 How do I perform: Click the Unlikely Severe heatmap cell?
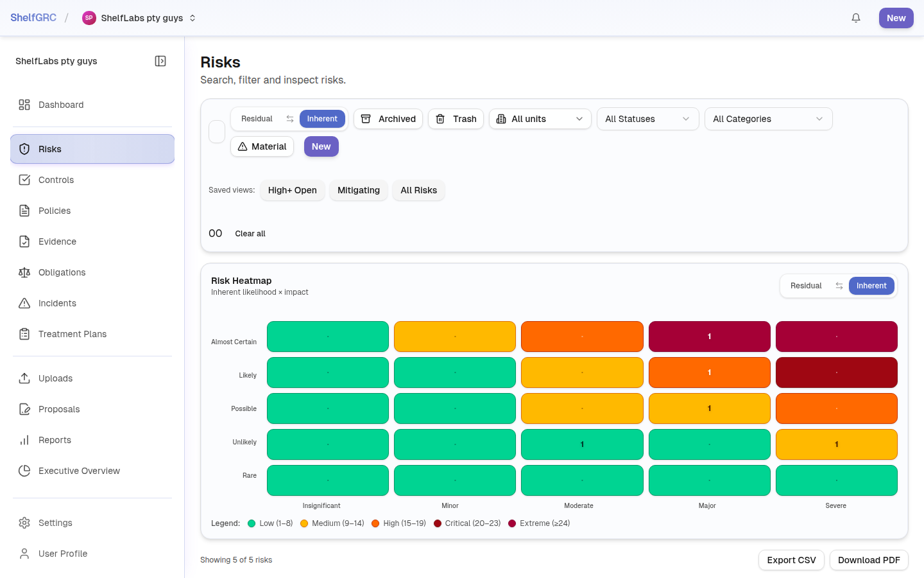(837, 444)
